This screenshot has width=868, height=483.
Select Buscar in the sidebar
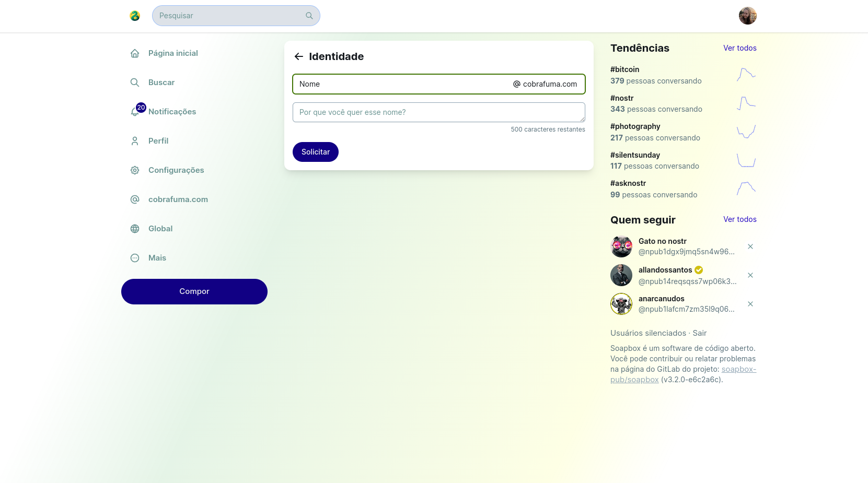pos(161,83)
